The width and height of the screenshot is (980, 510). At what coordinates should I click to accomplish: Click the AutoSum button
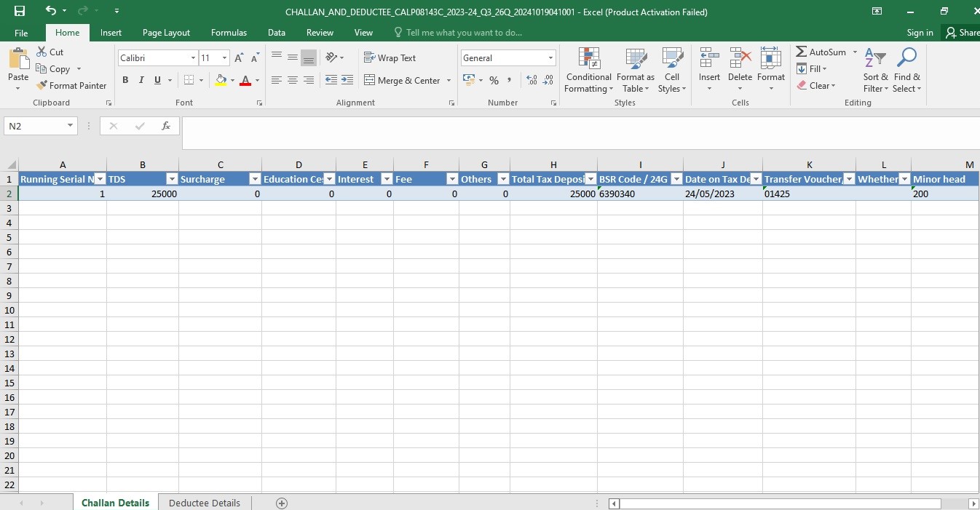click(x=821, y=52)
